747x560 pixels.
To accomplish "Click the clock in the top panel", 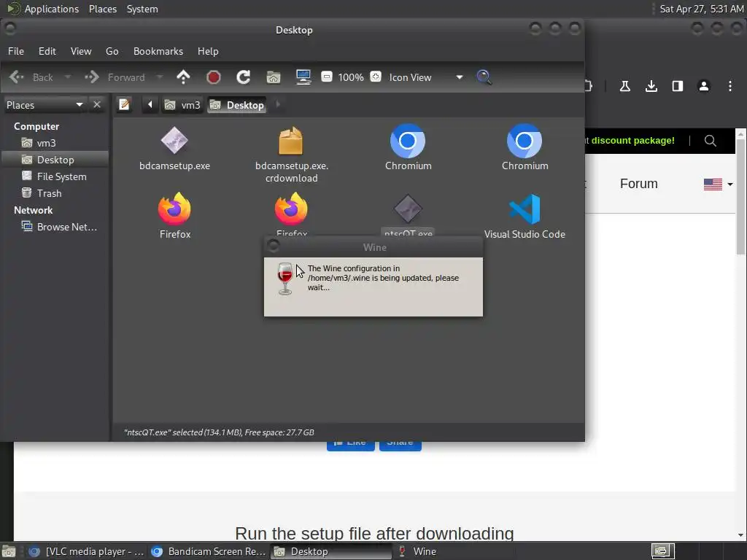I will [x=701, y=9].
